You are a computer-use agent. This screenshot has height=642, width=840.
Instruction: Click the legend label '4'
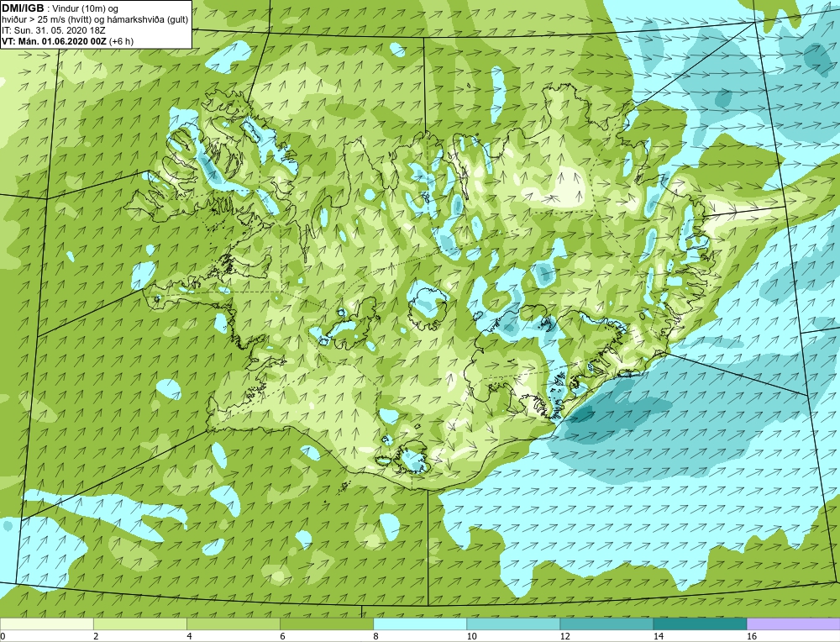[189, 636]
